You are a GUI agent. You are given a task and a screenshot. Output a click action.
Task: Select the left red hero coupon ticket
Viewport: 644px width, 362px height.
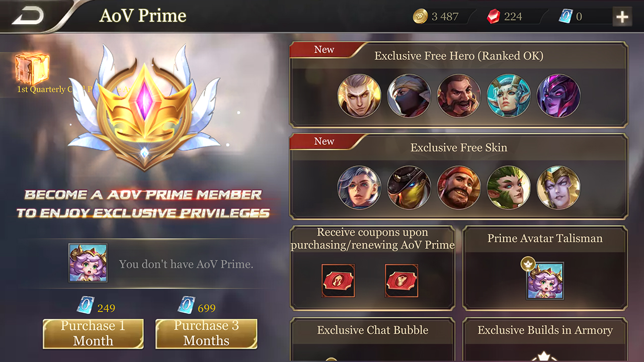point(338,281)
